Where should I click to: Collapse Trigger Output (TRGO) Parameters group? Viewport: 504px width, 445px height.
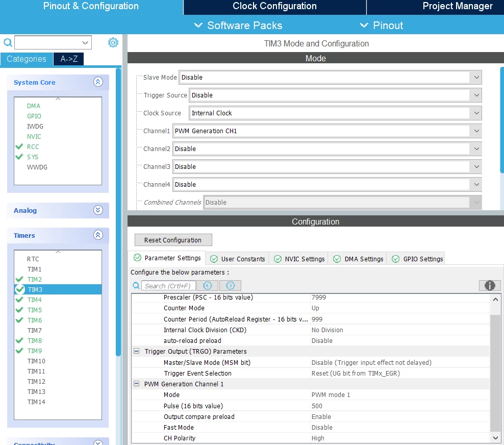(x=137, y=351)
